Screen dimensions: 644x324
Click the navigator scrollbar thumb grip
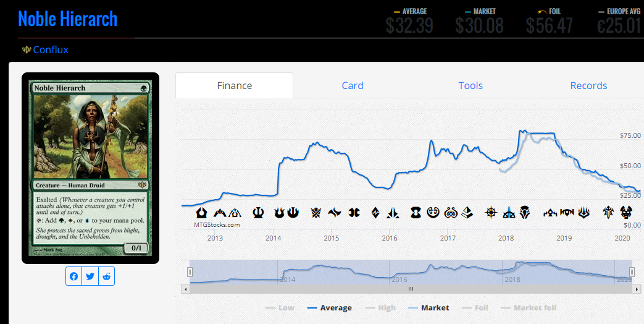pos(411,289)
